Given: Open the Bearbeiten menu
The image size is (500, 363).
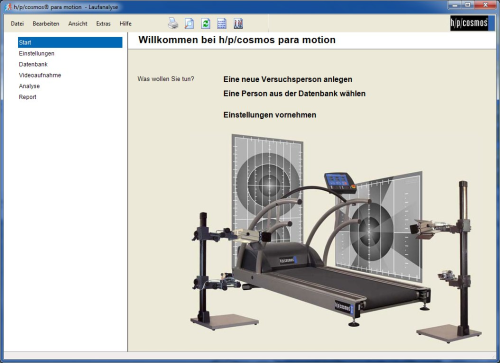Looking at the screenshot, I should [x=46, y=24].
